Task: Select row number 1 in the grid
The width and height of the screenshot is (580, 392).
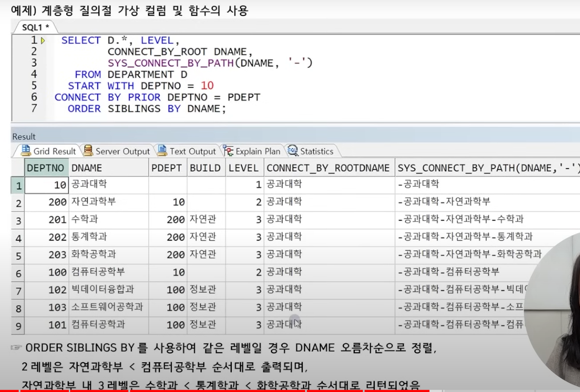Action: coord(18,186)
